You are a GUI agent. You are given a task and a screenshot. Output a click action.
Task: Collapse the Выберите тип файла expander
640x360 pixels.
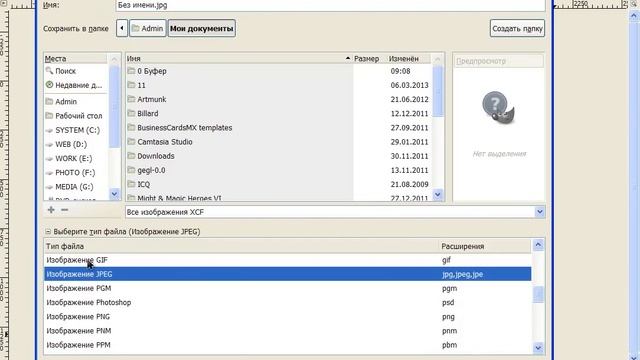pyautogui.click(x=48, y=231)
